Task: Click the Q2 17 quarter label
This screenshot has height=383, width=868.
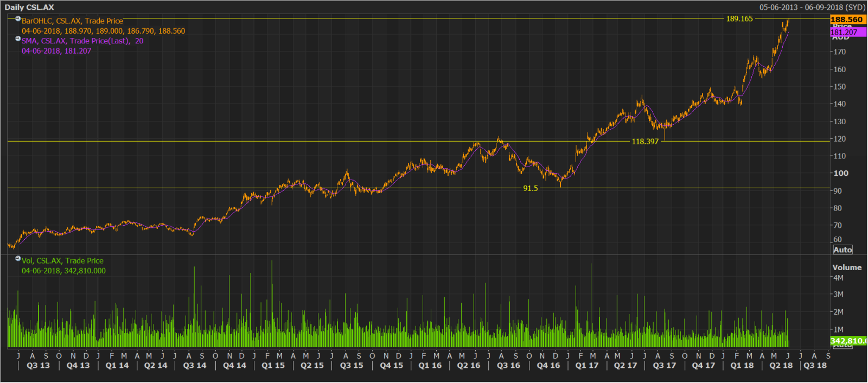Action: pos(626,366)
